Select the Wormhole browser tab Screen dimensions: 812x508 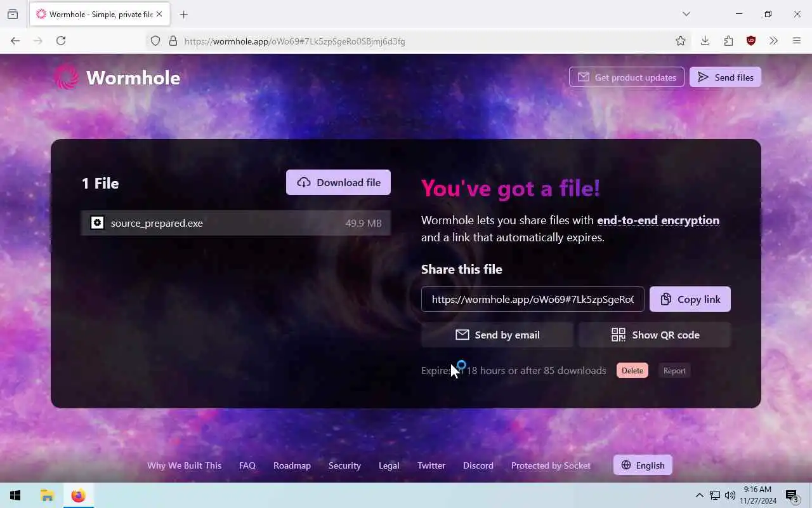coord(99,14)
